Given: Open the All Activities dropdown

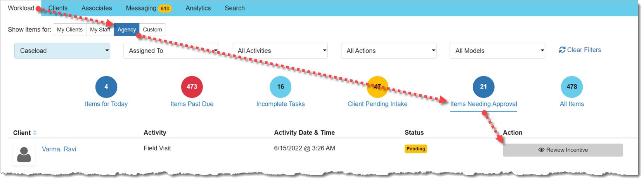Looking at the screenshot, I should coord(280,51).
